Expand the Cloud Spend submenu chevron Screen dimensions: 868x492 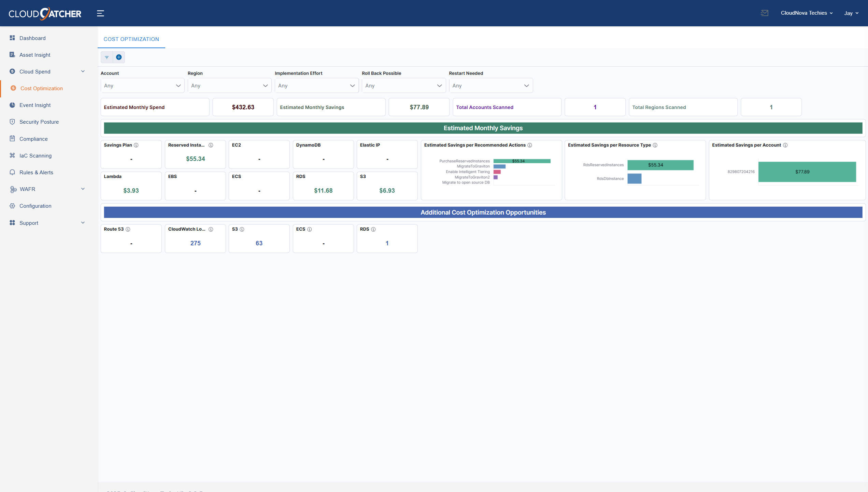83,71
